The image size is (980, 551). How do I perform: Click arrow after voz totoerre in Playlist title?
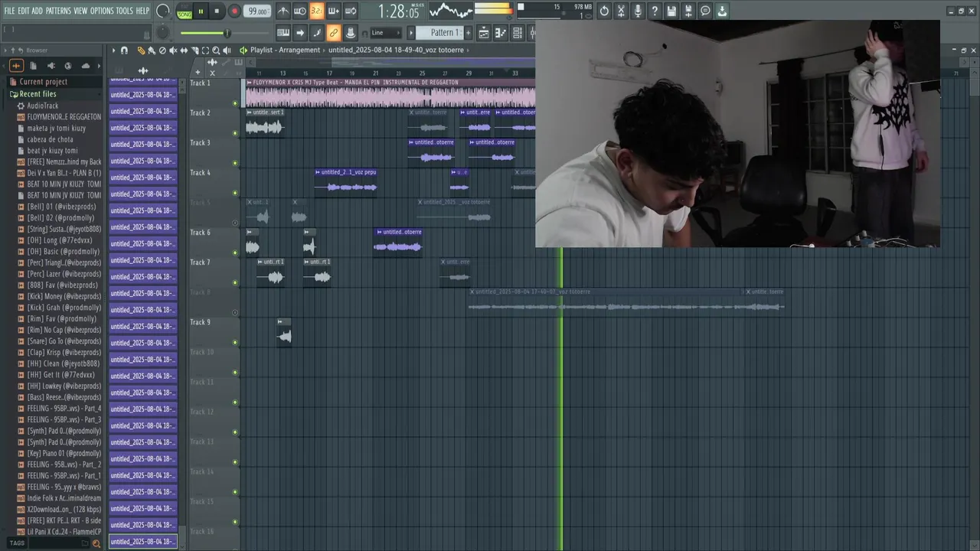coord(469,51)
